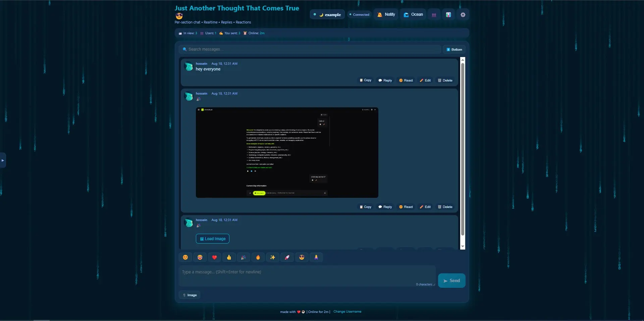Reply to the screenshot image message
644x321 pixels.
[385, 207]
